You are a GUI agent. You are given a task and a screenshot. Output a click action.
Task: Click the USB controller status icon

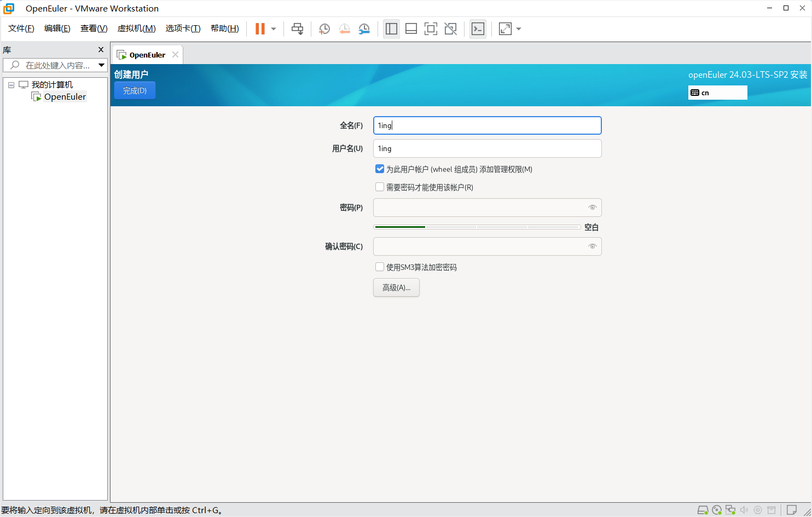(x=758, y=510)
